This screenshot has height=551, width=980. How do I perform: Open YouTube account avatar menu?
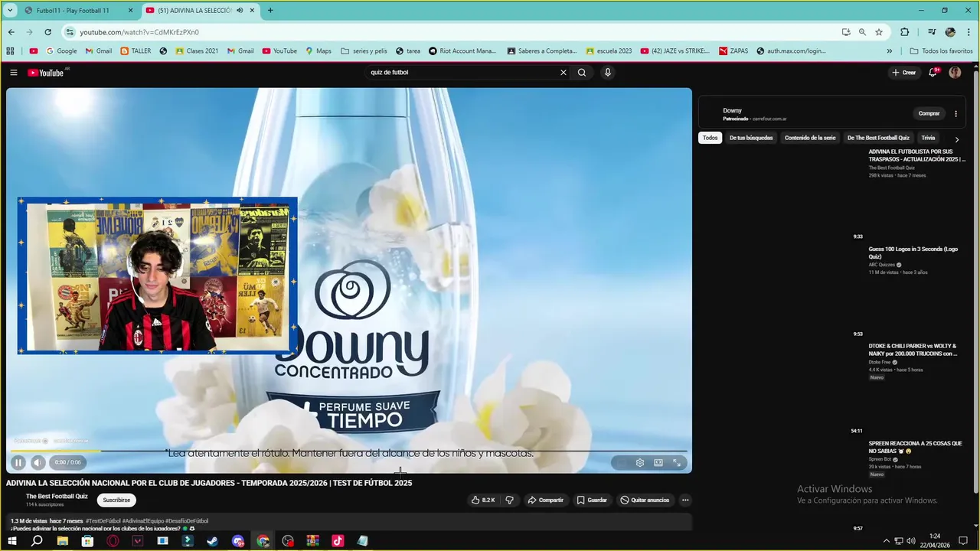click(x=955, y=73)
